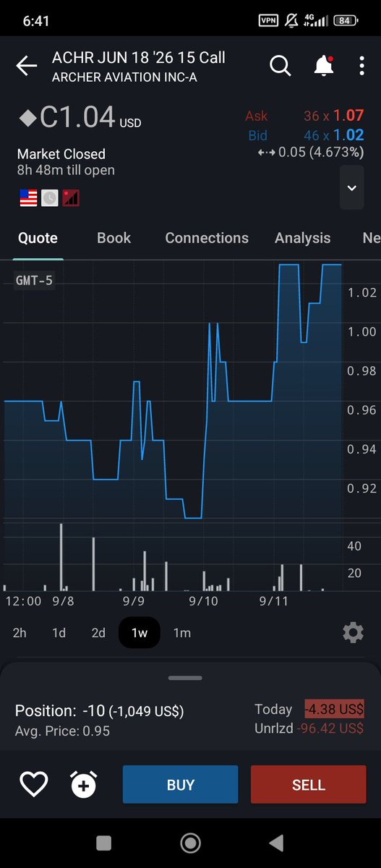This screenshot has width=381, height=868.
Task: Switch to the Book tab
Action: (114, 238)
